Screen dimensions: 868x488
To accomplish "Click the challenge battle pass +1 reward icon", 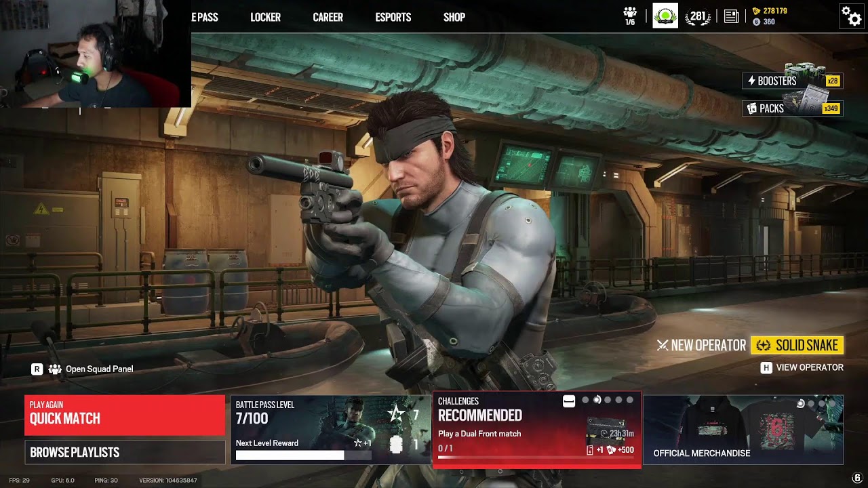I will click(595, 450).
